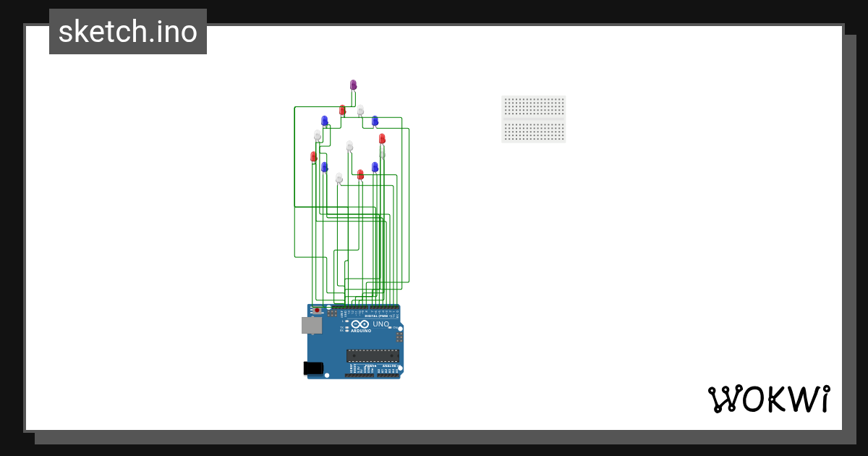Select the white LED in the middle row
The image size is (868, 456).
[349, 146]
